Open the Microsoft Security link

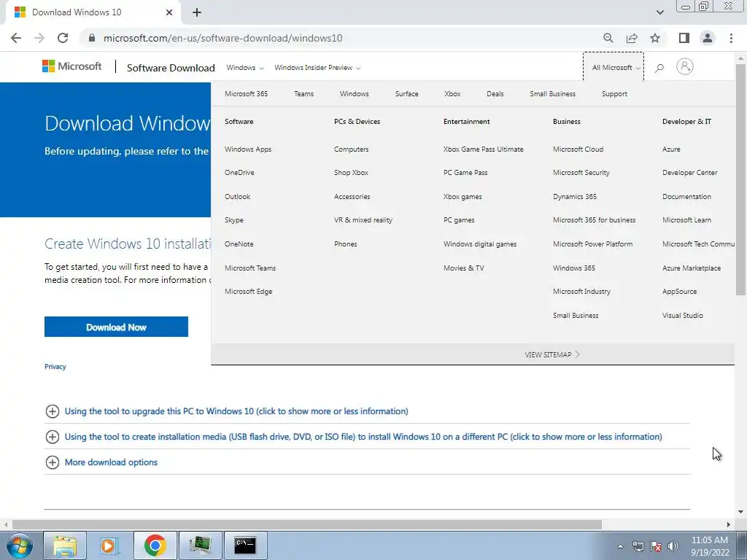coord(581,172)
